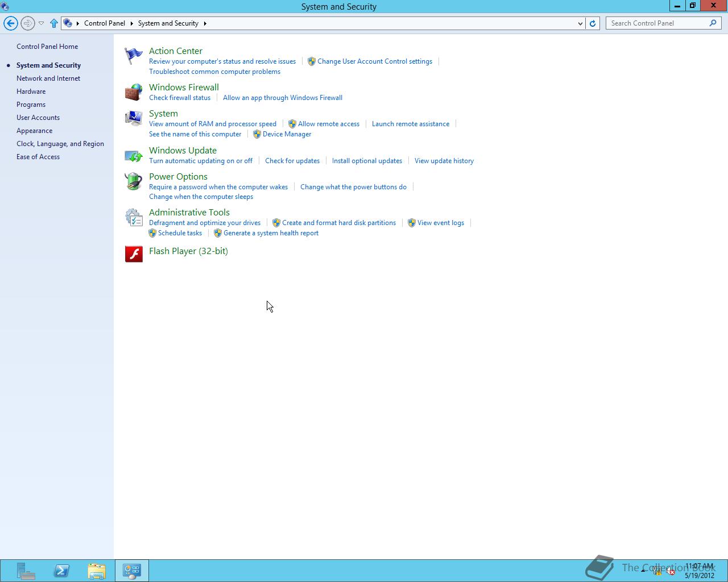Click the window icon in the title bar
Screen dimensions: 728x582
(x=5, y=6)
